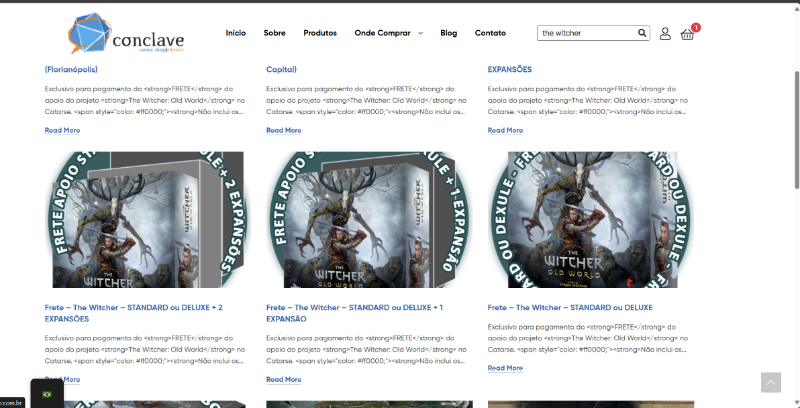This screenshot has width=800, height=408.
Task: Open 'Frete – The Witcher – STANDARD ou DELUXE + 1 EXPANSÃO'
Action: tap(355, 313)
